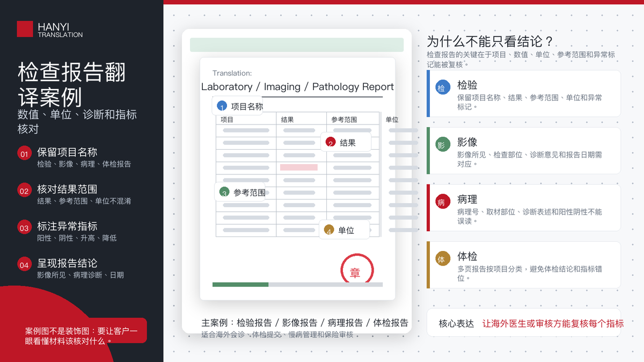The width and height of the screenshot is (644, 362).
Task: Click the 结果、参考范围、单位不混淆 line
Action: pos(84,201)
